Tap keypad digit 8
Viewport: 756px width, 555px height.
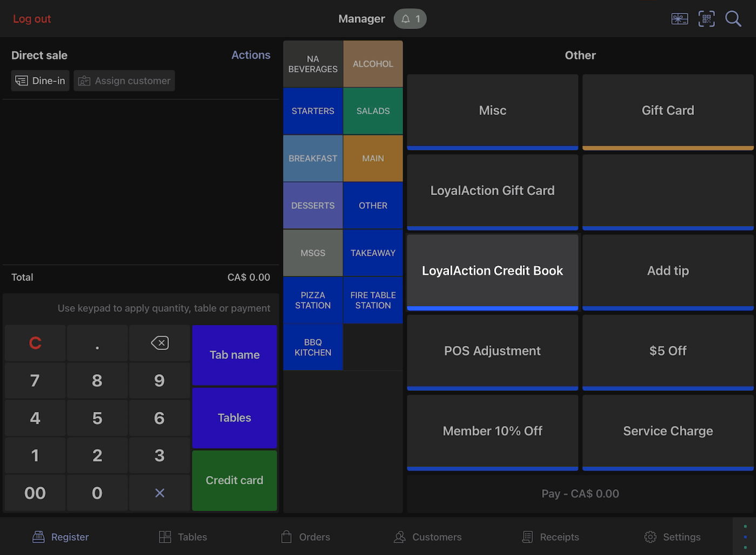[97, 380]
